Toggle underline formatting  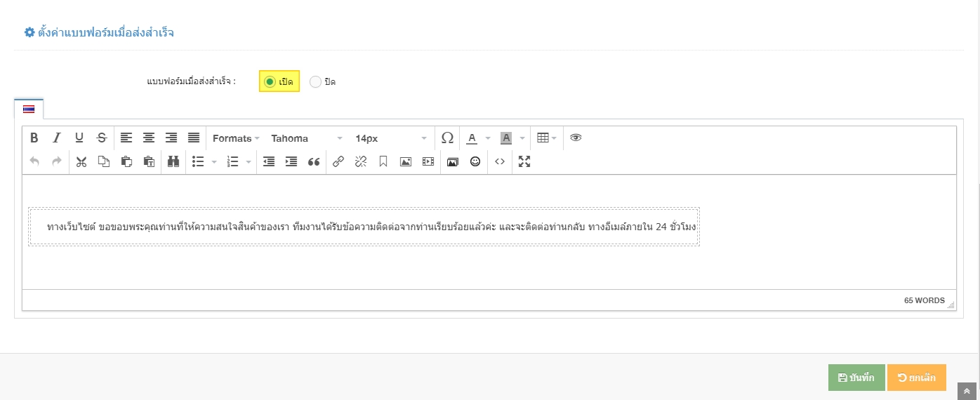click(79, 138)
